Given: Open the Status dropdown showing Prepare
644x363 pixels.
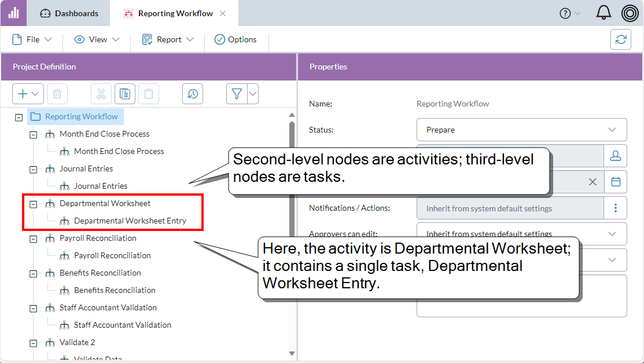Looking at the screenshot, I should coord(521,130).
